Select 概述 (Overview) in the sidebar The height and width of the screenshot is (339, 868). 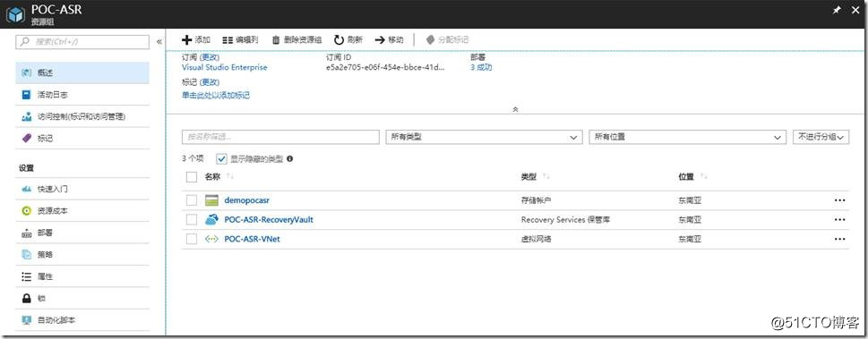click(82, 73)
